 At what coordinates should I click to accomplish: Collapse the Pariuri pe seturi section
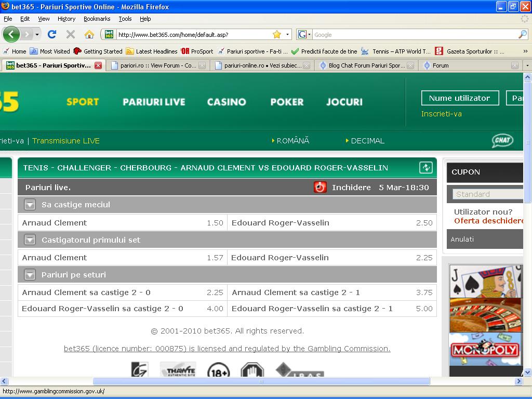tap(30, 275)
